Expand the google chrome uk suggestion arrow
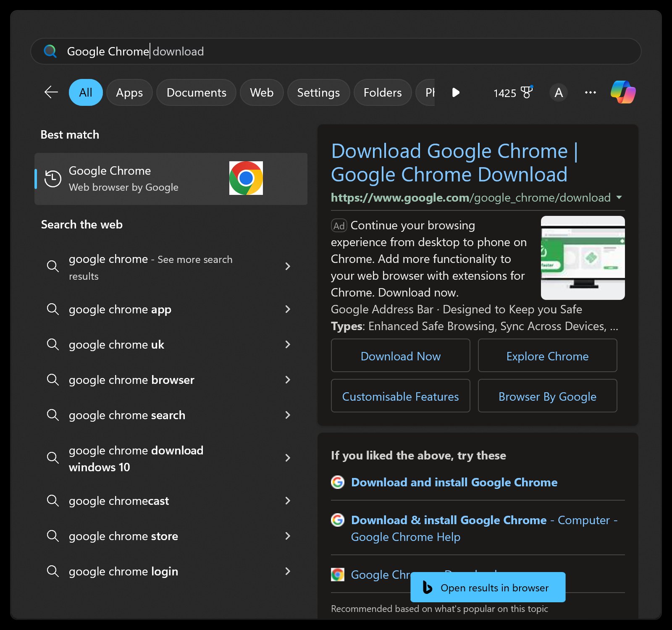 click(x=288, y=344)
